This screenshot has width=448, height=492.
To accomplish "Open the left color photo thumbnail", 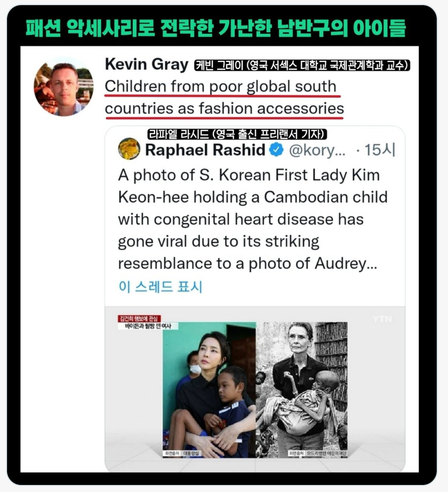I will point(209,390).
